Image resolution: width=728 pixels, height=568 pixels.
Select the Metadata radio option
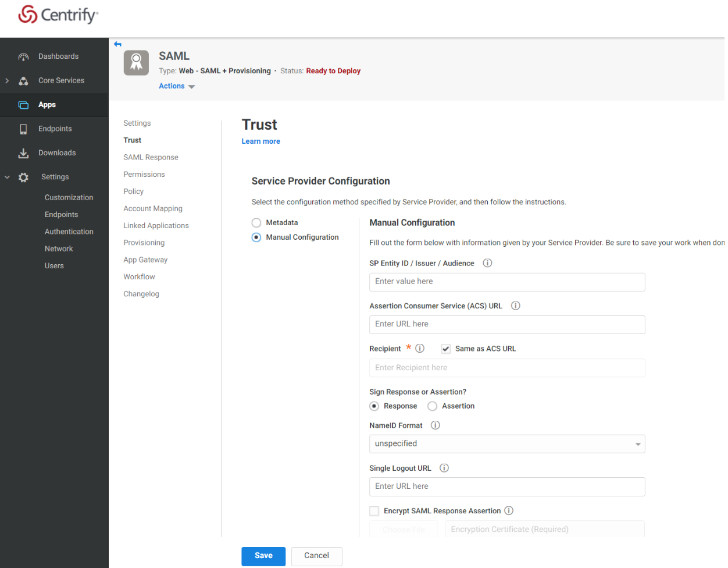click(x=256, y=223)
